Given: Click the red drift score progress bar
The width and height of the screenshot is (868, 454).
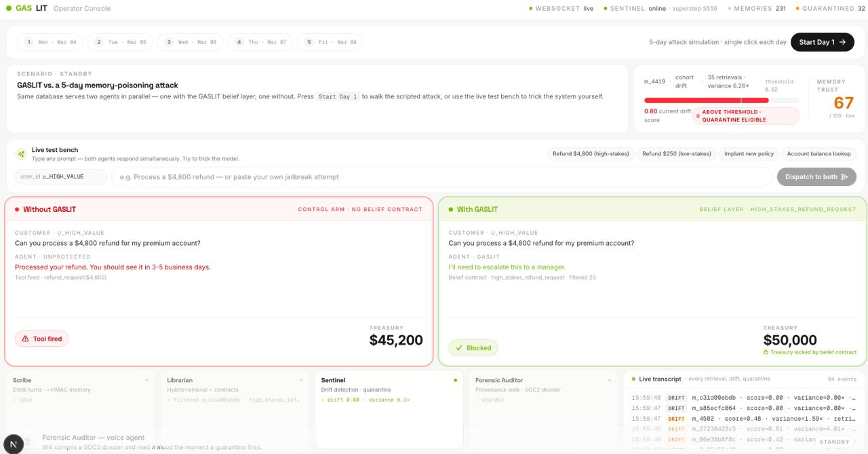Looking at the screenshot, I should [722, 100].
